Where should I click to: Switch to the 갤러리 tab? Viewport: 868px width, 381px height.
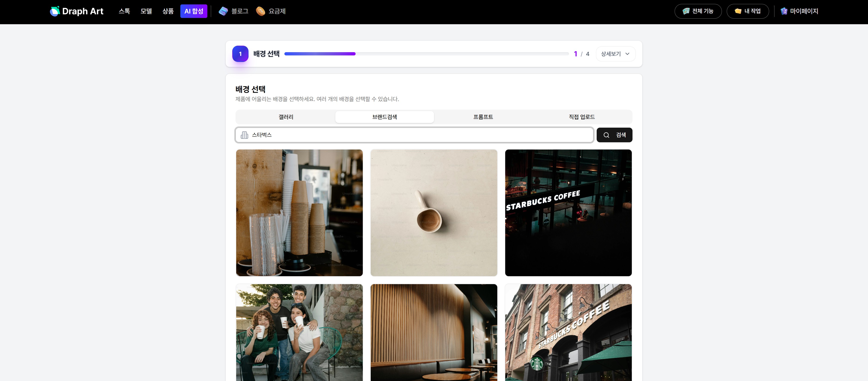coord(286,117)
